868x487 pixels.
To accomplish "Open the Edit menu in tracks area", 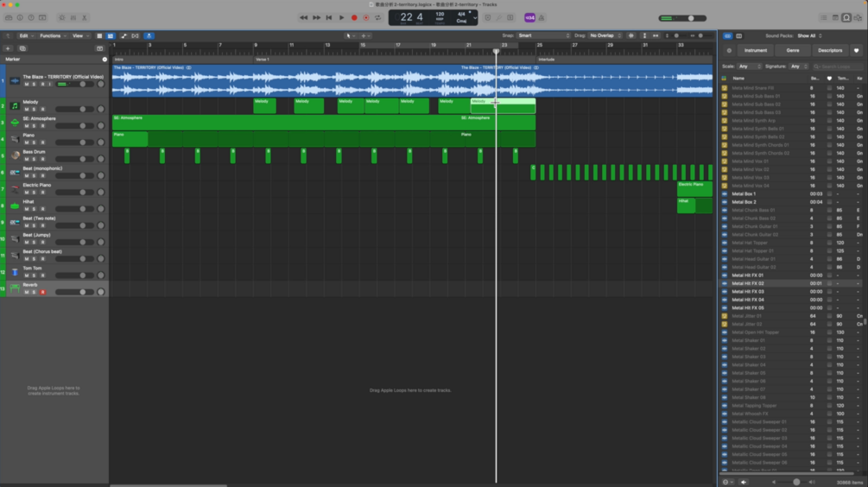I will click(25, 36).
